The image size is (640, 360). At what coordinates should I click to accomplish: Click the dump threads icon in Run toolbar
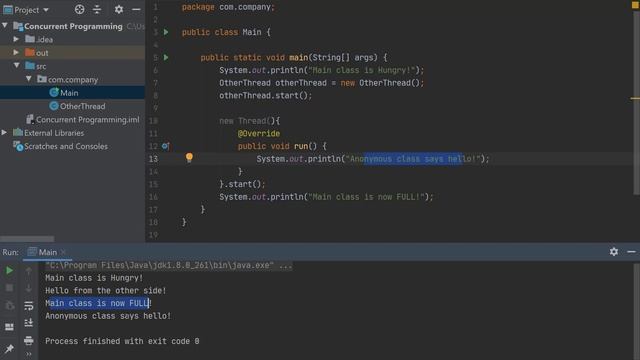(x=9, y=306)
